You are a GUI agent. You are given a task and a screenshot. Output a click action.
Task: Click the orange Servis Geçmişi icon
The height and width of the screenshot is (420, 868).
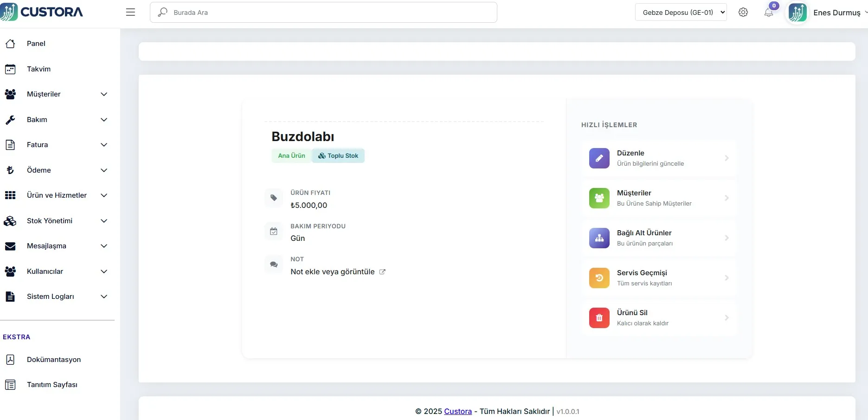pyautogui.click(x=599, y=278)
